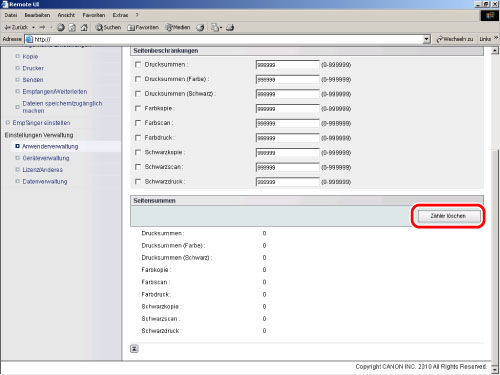Open the Zurück history dropdown arrow
This screenshot has height=375, width=500.
33,28
